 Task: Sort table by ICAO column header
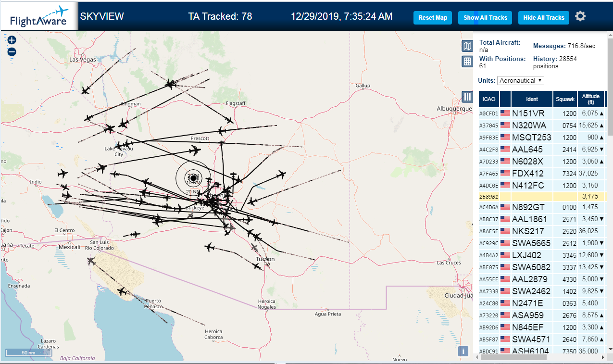pos(489,99)
